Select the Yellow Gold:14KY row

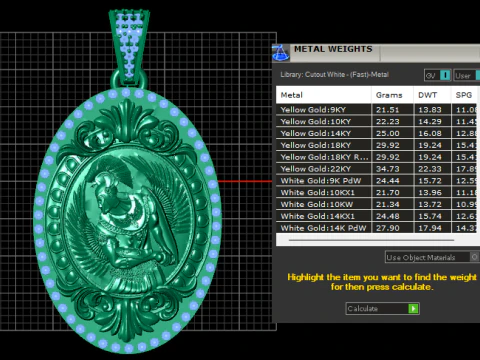pyautogui.click(x=377, y=133)
